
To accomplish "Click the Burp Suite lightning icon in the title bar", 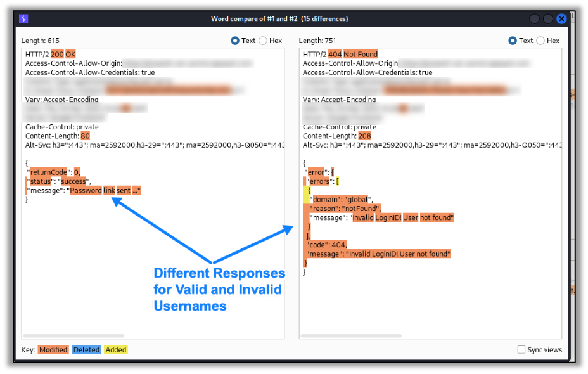I will point(25,18).
